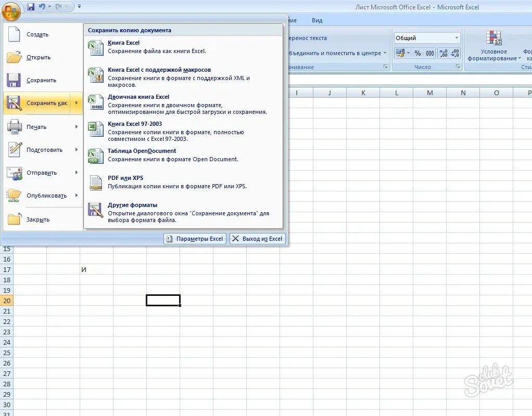Open Customize Quick Access Toolbar dropdown

coord(80,6)
